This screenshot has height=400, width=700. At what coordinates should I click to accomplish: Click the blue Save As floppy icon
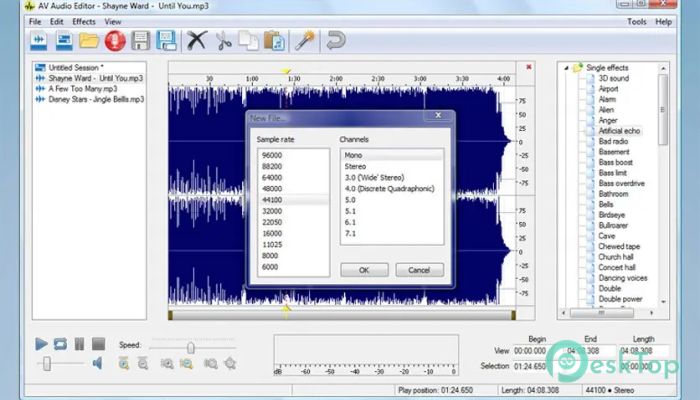pyautogui.click(x=167, y=41)
